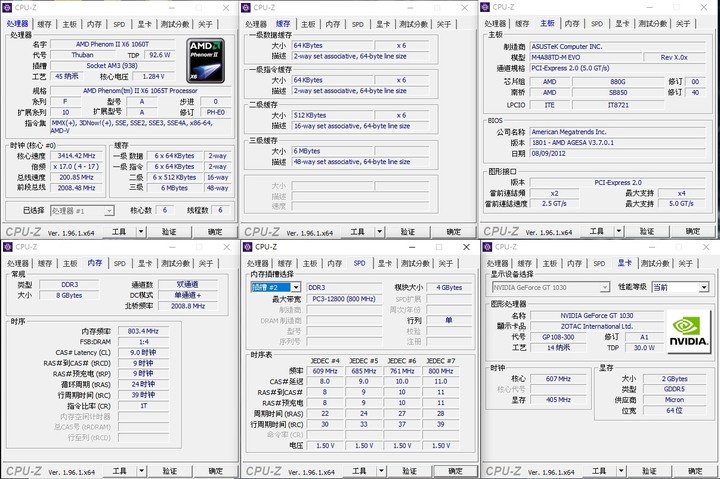Click the 显示卡商 field ZOTAC International Ltd.
The width and height of the screenshot is (720, 479).
click(596, 326)
